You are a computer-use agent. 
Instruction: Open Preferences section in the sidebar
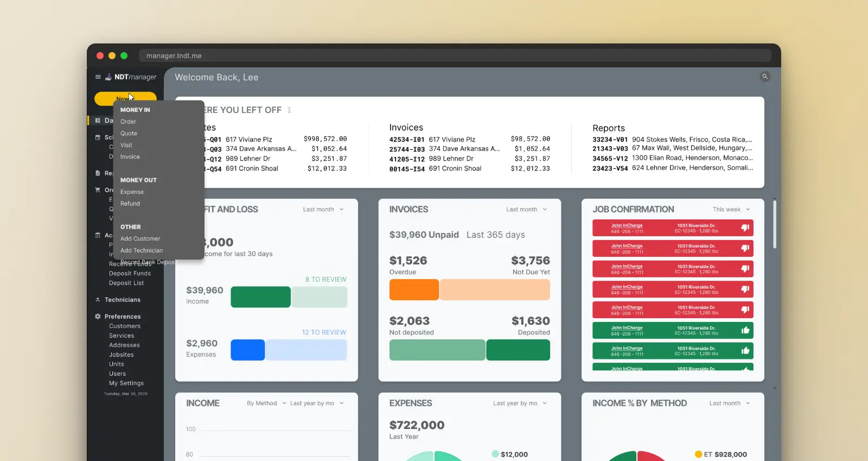(x=123, y=317)
